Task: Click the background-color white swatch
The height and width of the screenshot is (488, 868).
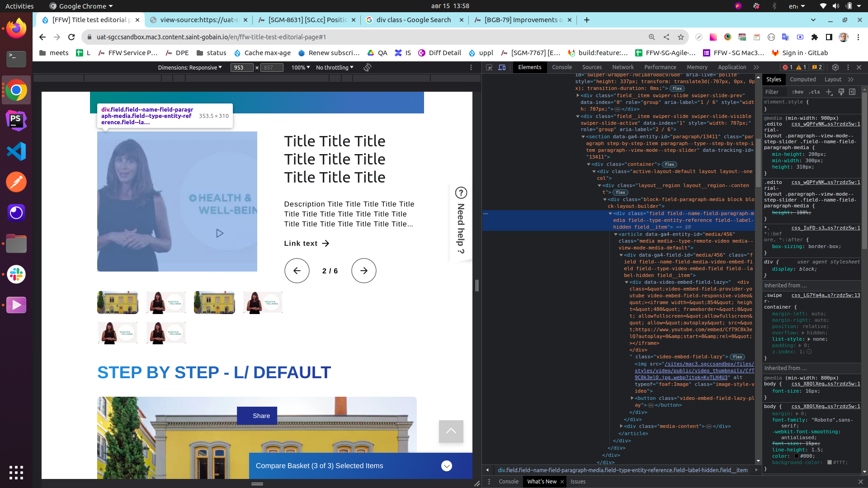Action: coord(830,463)
